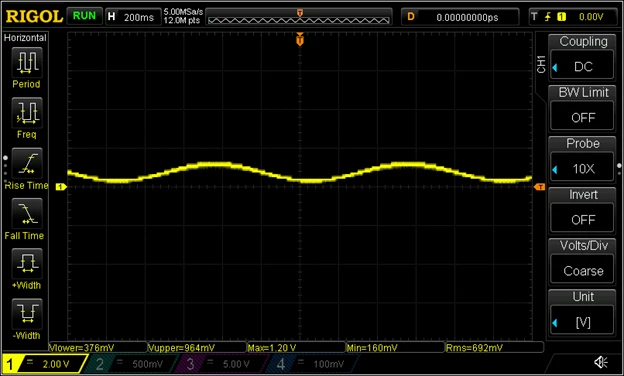This screenshot has height=376, width=624.
Task: Click the waveform memory overview bar
Action: [299, 18]
